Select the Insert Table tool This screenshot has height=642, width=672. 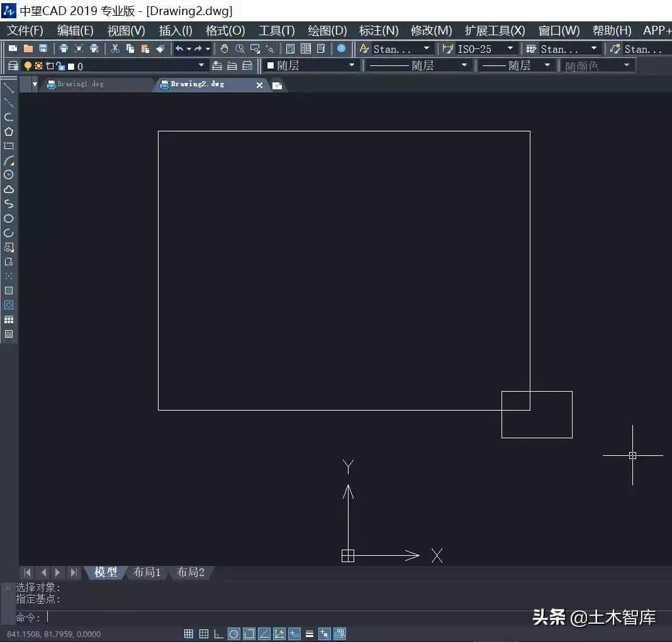click(9, 319)
